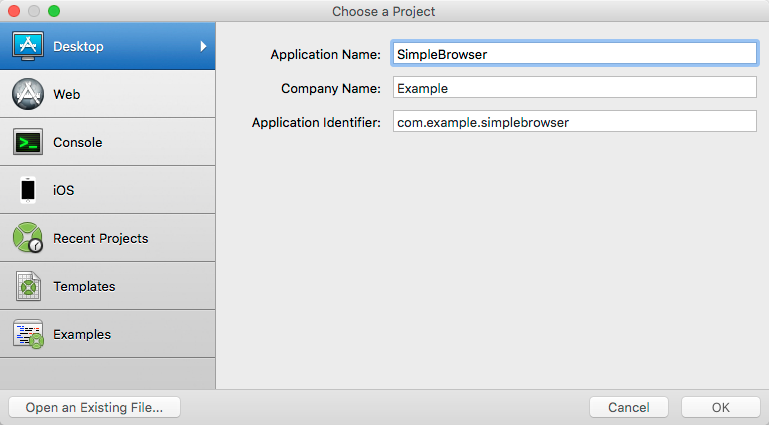Image resolution: width=769 pixels, height=425 pixels.
Task: Focus the Application Name field
Action: tap(574, 54)
